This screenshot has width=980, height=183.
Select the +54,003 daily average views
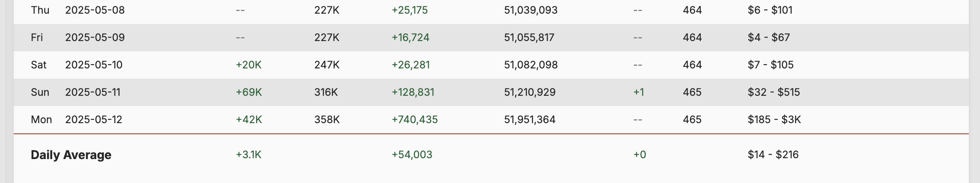click(412, 154)
